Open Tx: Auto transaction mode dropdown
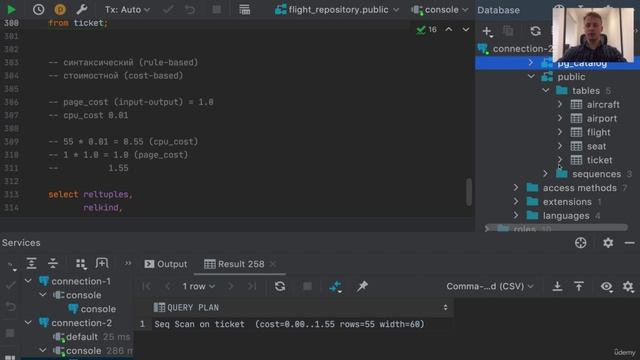Image resolution: width=640 pixels, height=360 pixels. pos(127,9)
